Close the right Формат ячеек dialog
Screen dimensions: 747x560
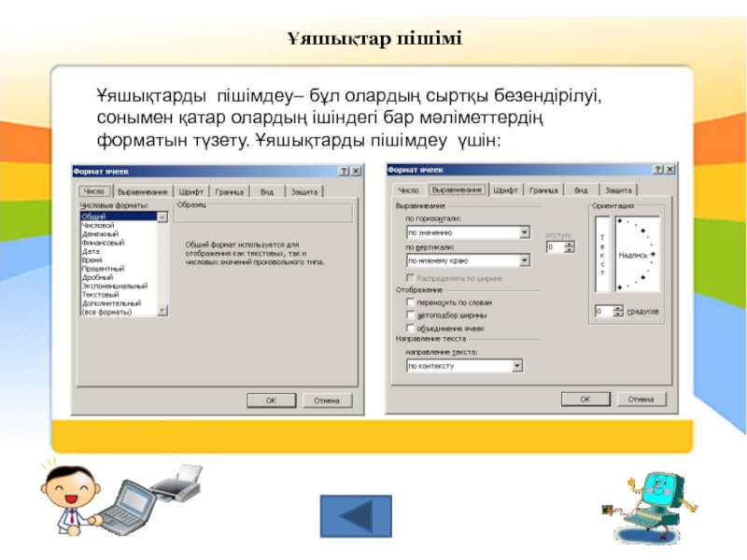pos(669,170)
